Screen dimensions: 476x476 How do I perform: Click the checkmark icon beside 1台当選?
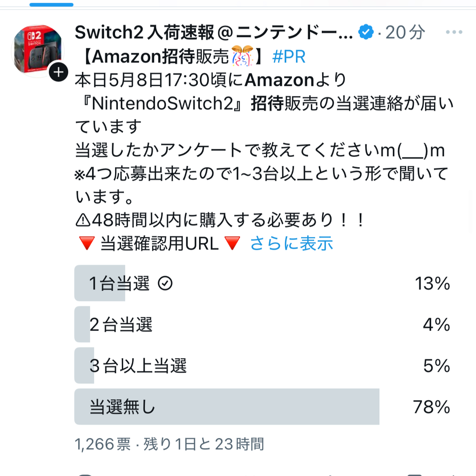[165, 283]
